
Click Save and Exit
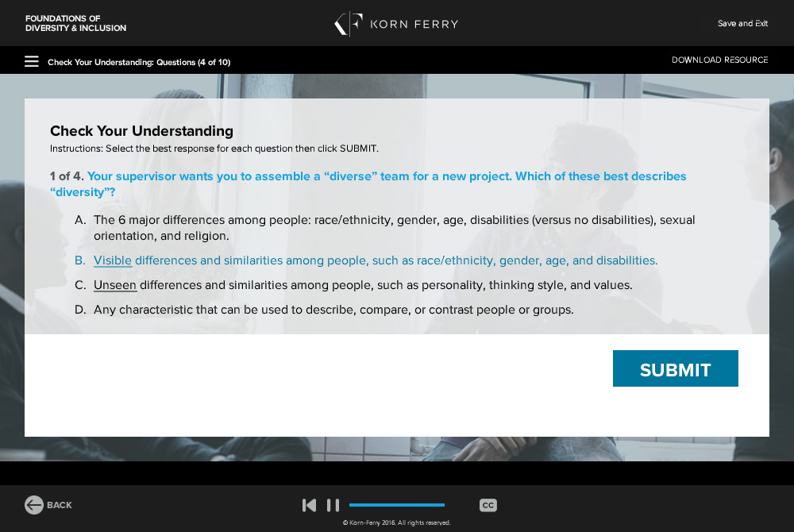pyautogui.click(x=742, y=24)
